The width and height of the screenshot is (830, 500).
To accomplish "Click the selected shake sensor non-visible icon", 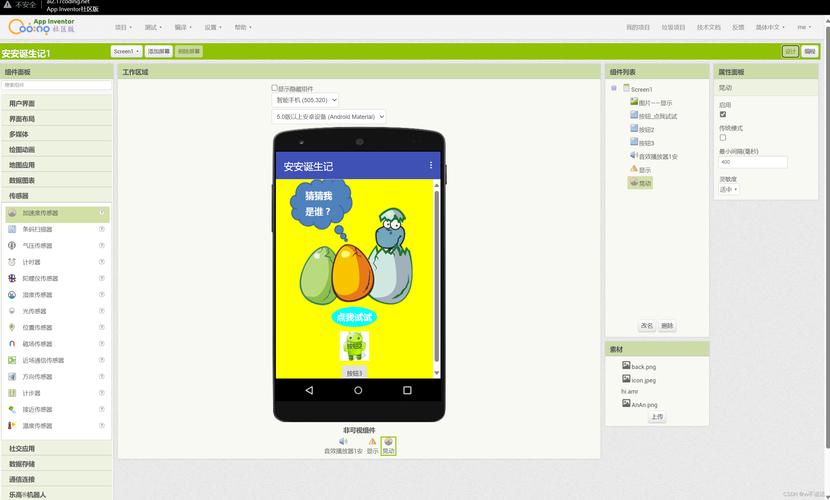I will [x=389, y=442].
